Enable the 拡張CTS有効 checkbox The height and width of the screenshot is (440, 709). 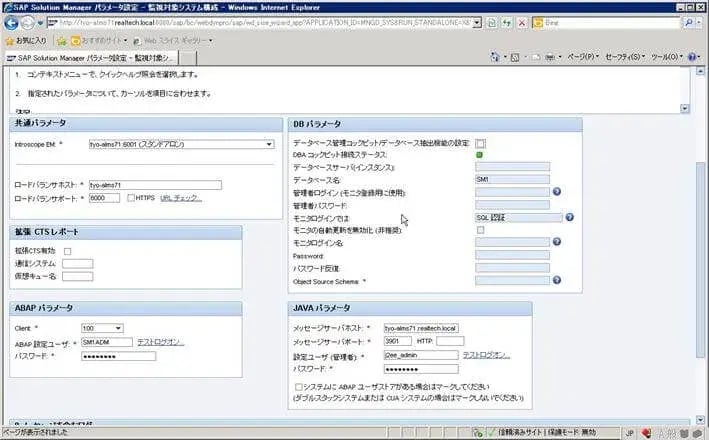tap(68, 251)
